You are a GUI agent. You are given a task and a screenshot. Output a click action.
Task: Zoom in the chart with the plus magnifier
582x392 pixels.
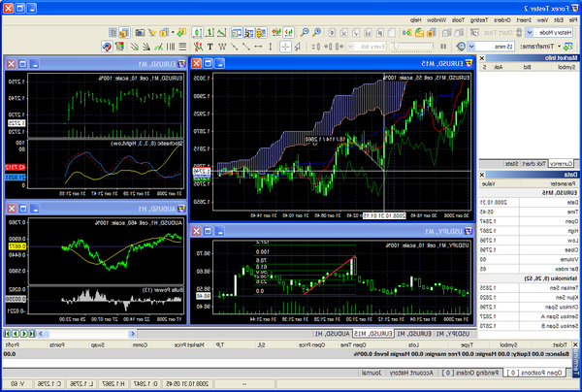pos(316,32)
